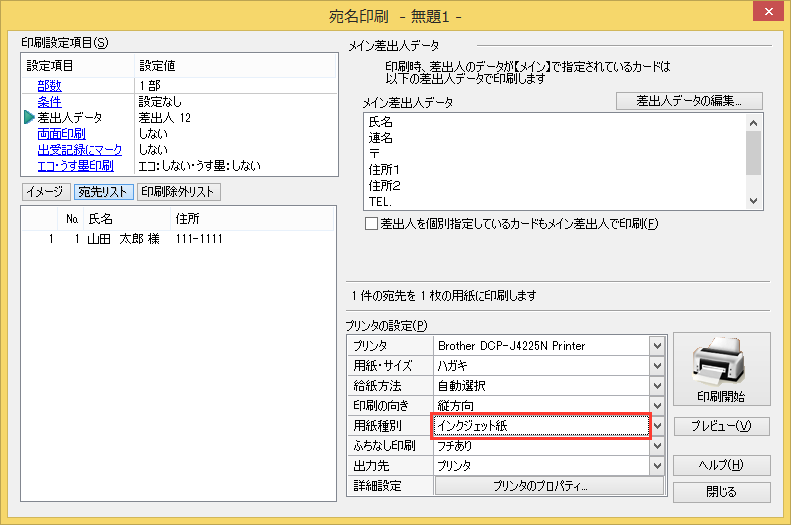Select the 縦方向 orientation value
This screenshot has width=791, height=525.
click(541, 405)
